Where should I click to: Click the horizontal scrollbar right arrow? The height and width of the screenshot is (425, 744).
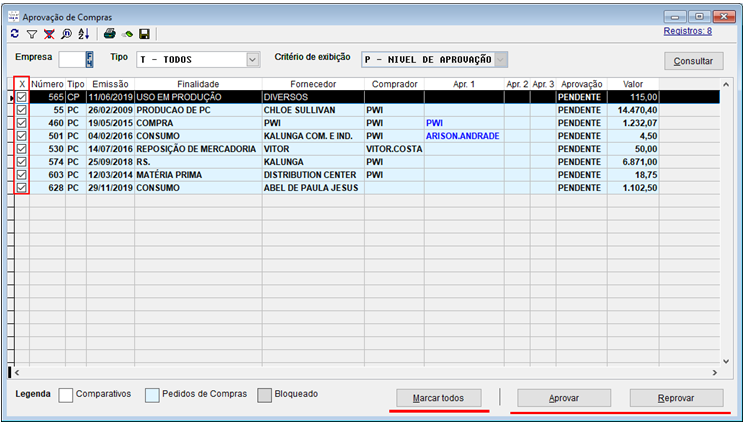tap(716, 372)
